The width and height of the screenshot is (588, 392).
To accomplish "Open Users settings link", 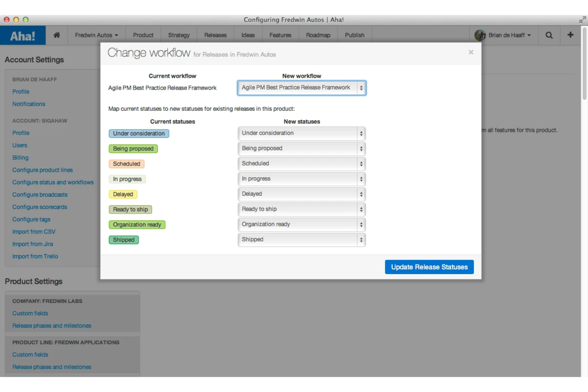I will click(x=20, y=145).
